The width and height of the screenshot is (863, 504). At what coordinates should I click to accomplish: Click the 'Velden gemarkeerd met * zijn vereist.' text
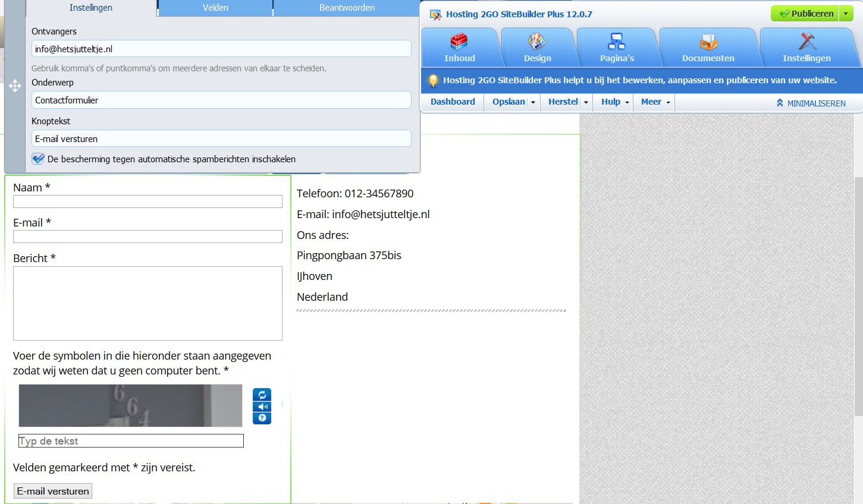pyautogui.click(x=104, y=468)
